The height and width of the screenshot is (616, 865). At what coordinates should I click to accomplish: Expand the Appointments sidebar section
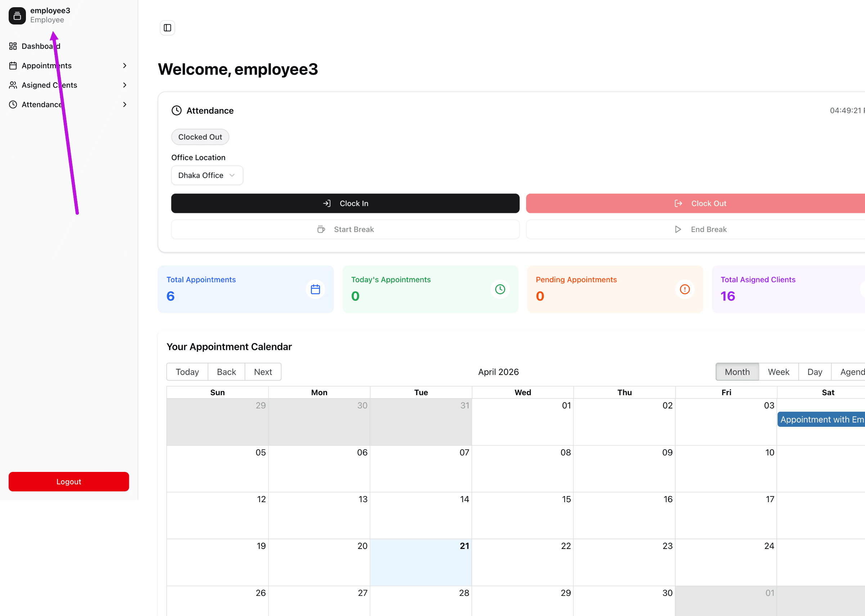click(125, 66)
